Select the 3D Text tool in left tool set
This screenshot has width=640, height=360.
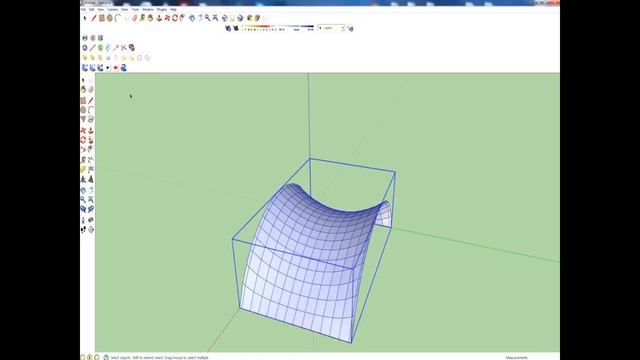point(91,179)
